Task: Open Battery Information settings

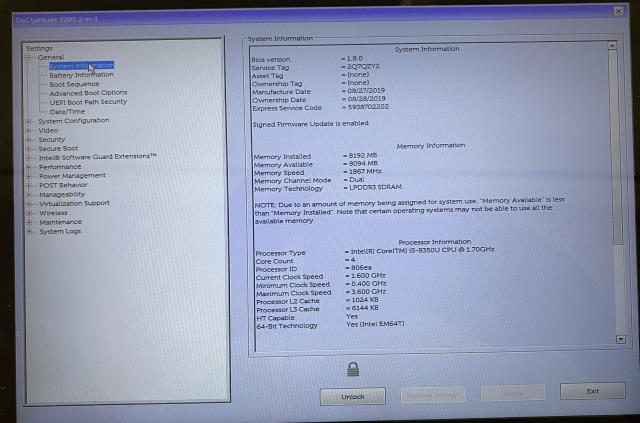Action: [x=81, y=75]
